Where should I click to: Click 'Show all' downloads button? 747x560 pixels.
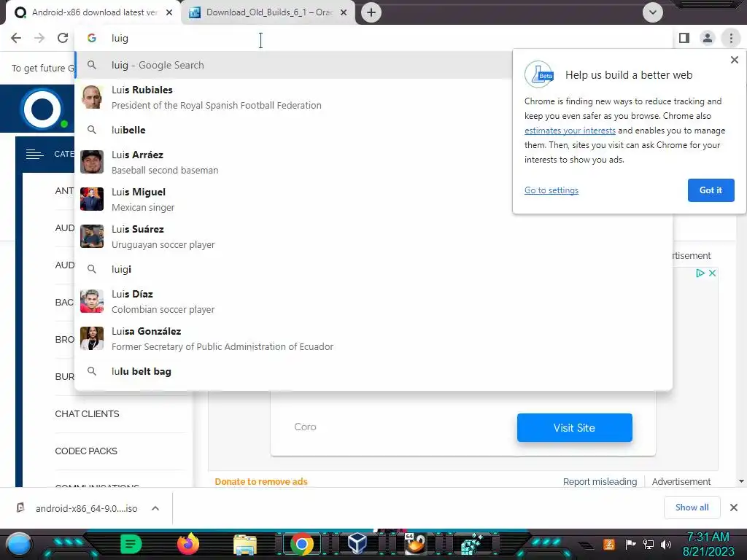[692, 507]
